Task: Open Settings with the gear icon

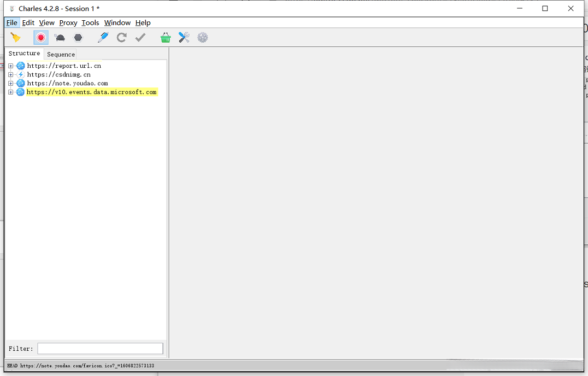Action: [x=203, y=38]
